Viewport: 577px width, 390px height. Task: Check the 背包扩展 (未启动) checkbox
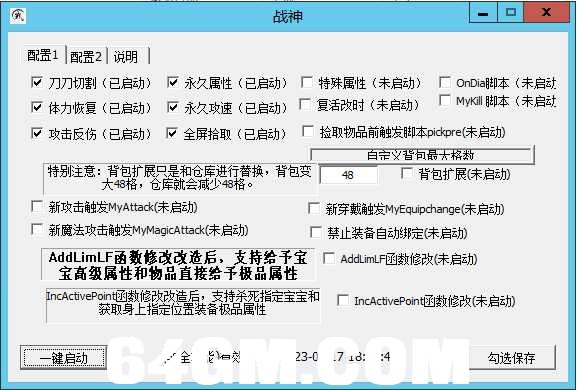click(x=407, y=173)
